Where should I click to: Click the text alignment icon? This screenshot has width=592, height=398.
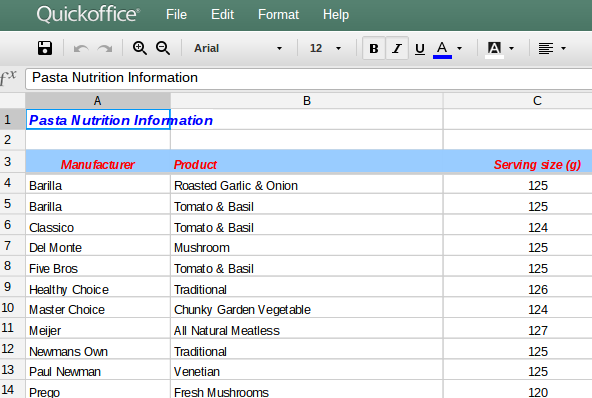click(546, 48)
